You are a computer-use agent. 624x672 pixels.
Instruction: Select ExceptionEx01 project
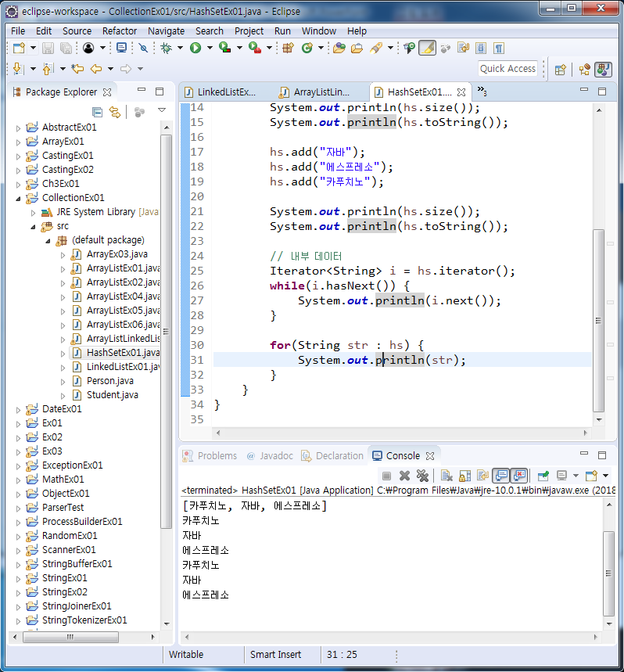(73, 465)
